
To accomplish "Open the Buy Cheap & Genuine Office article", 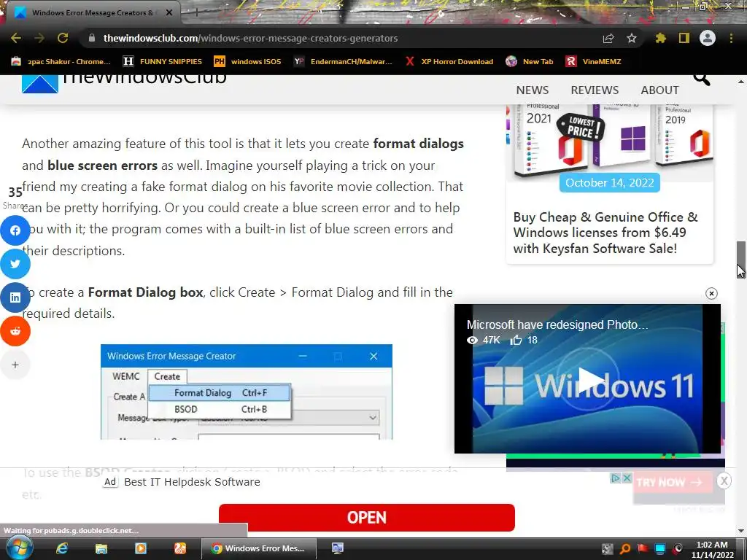I will point(605,233).
